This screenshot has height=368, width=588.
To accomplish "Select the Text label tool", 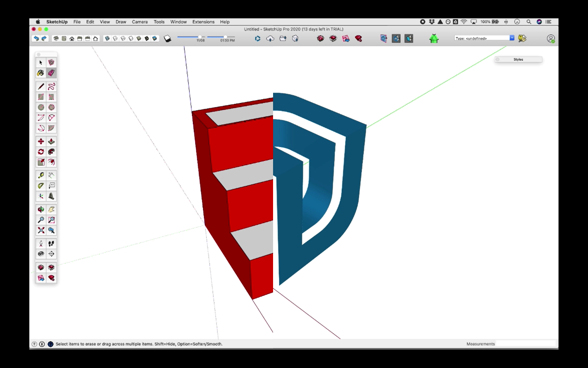I will coord(51,186).
